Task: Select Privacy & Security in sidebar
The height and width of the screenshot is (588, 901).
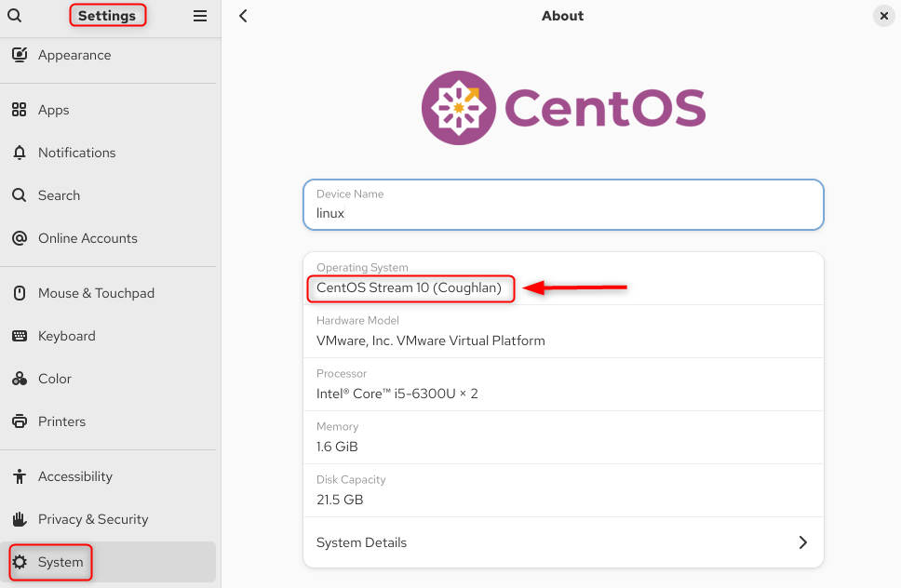Action: pyautogui.click(x=92, y=519)
